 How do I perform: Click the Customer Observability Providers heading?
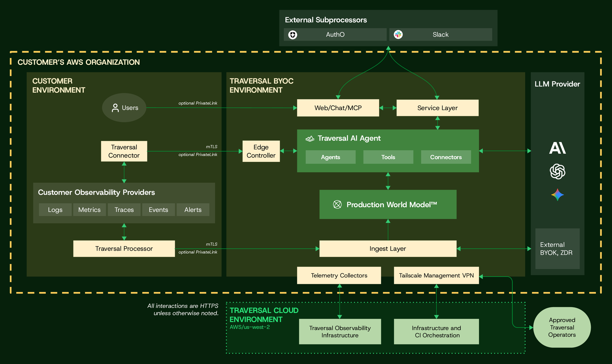click(x=96, y=192)
